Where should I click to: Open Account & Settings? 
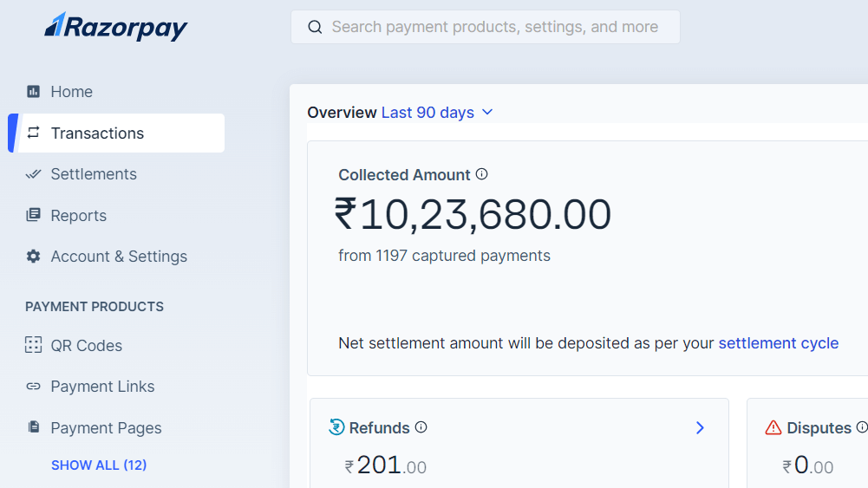pos(119,257)
